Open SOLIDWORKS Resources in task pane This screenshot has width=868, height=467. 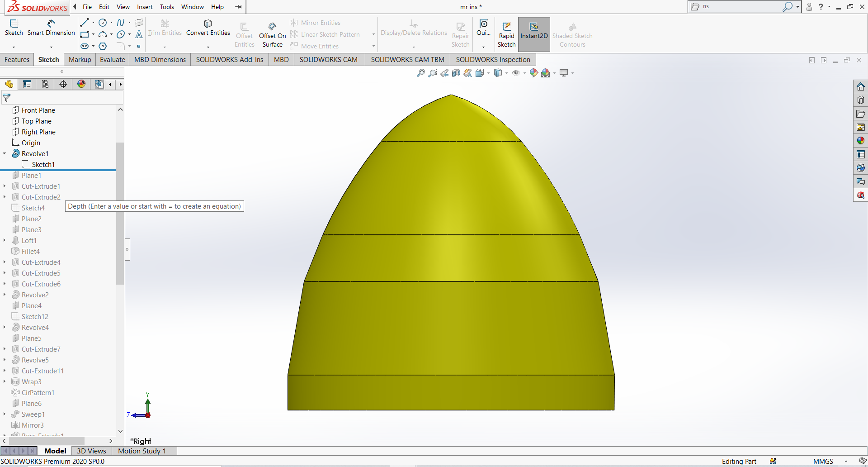(861, 86)
